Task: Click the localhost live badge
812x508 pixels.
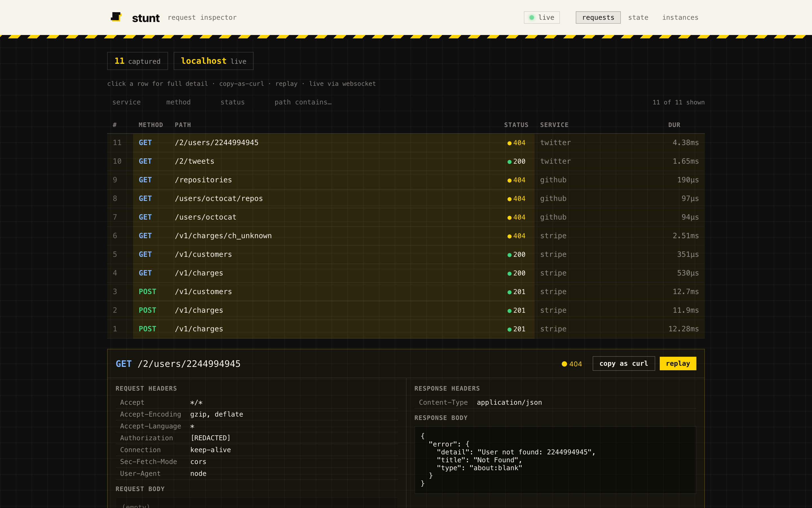Action: click(213, 61)
